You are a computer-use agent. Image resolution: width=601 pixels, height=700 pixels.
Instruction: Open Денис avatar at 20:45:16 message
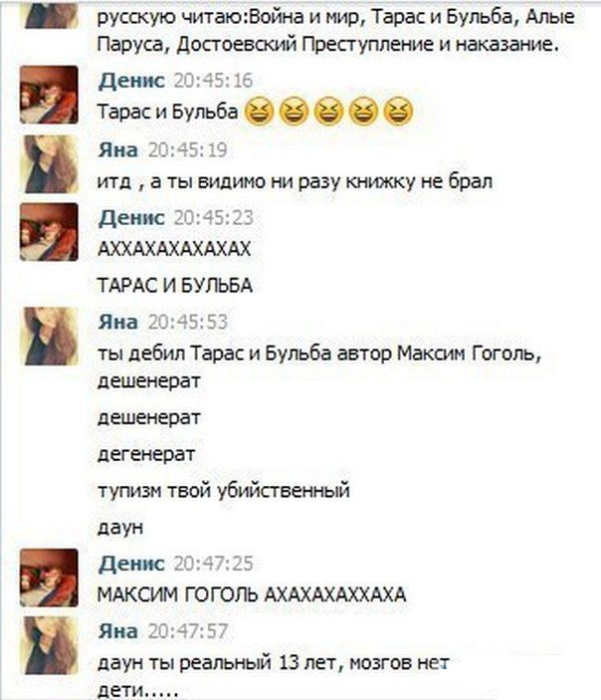pos(49,95)
